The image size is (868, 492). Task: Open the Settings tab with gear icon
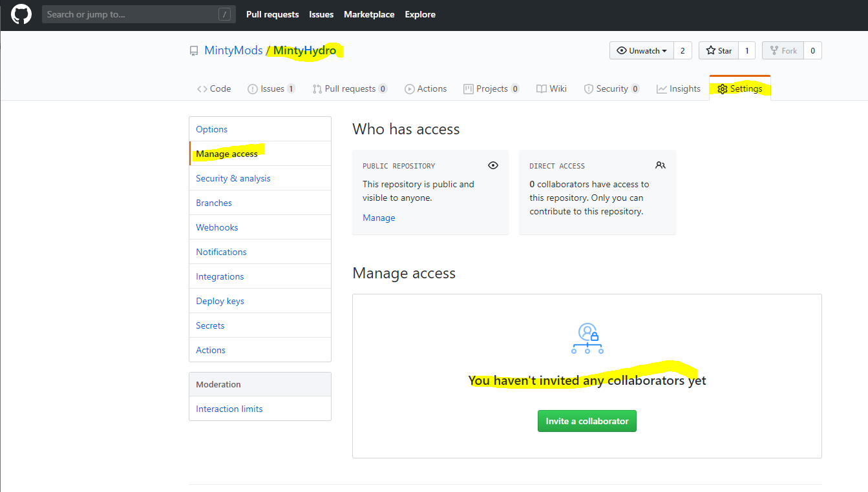739,88
